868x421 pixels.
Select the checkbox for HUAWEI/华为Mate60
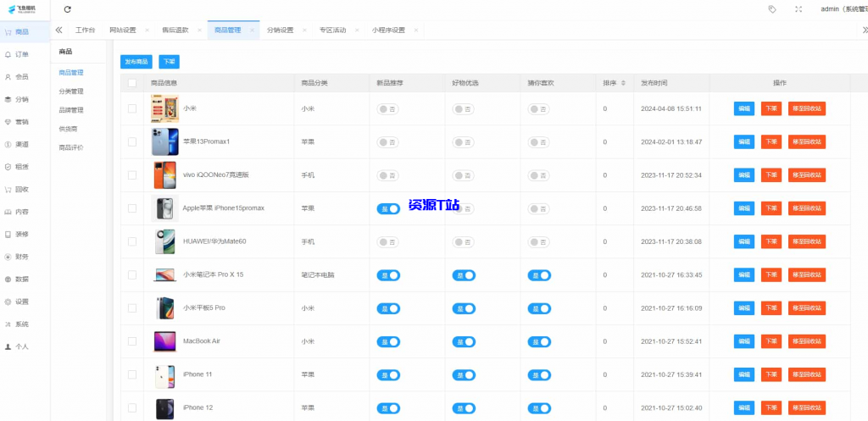click(131, 241)
